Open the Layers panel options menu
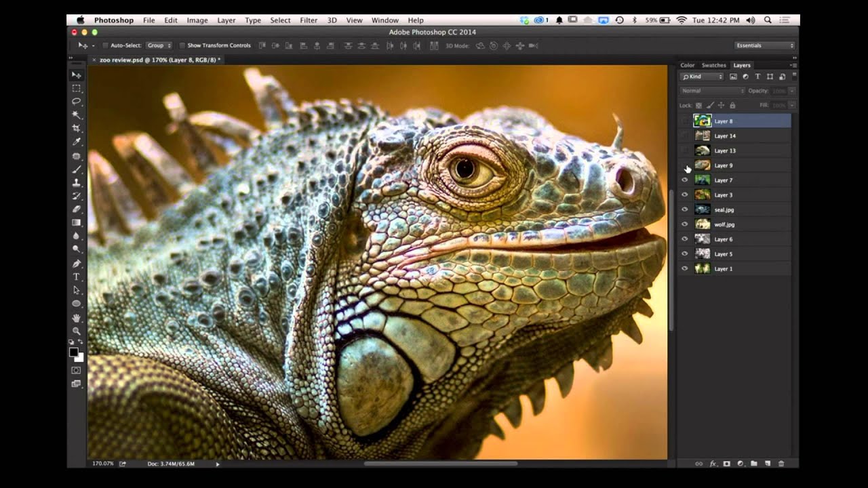Image resolution: width=868 pixels, height=488 pixels. point(794,65)
